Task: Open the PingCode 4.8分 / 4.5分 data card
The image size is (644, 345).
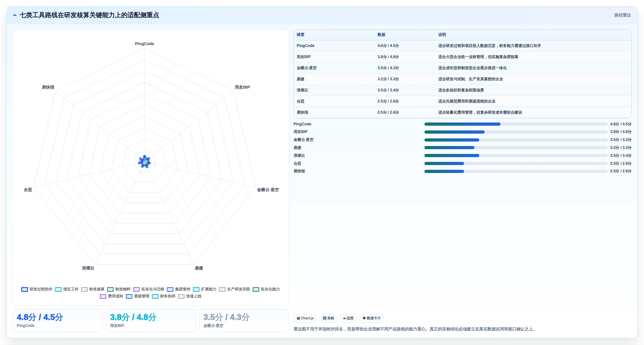Action: pyautogui.click(x=57, y=321)
